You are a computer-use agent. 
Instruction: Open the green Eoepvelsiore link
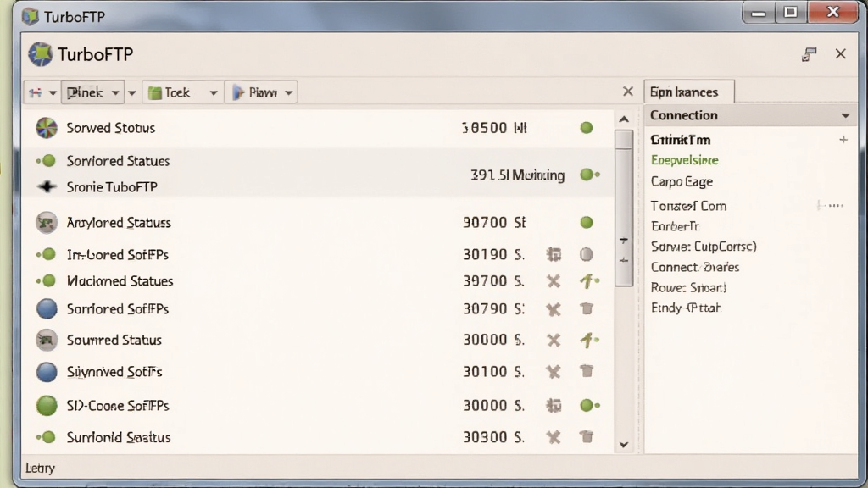[685, 160]
